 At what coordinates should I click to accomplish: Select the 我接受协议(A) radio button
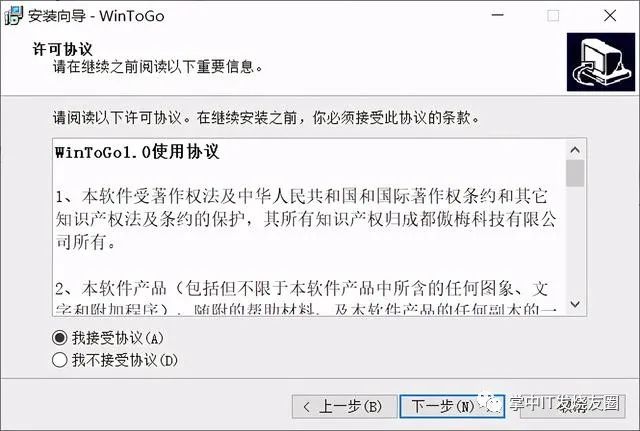pyautogui.click(x=60, y=338)
